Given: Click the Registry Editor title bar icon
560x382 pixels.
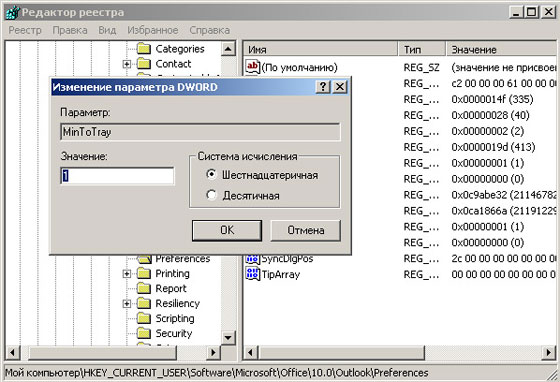Looking at the screenshot, I should pyautogui.click(x=13, y=12).
